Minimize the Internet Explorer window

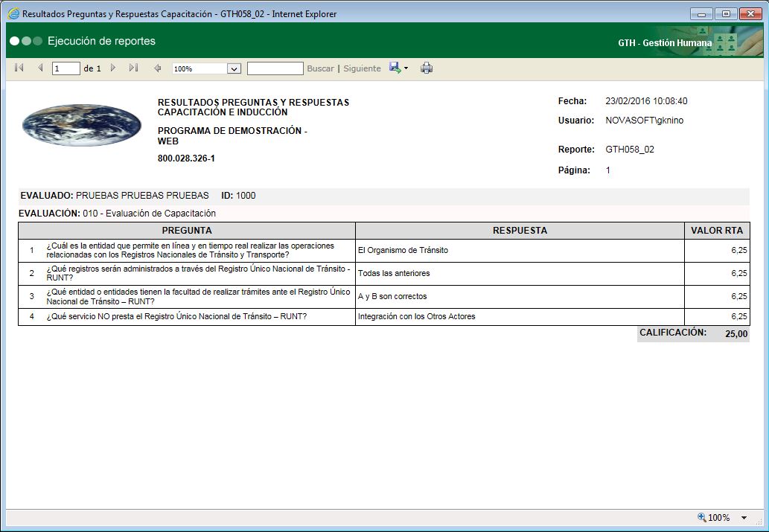pyautogui.click(x=701, y=13)
